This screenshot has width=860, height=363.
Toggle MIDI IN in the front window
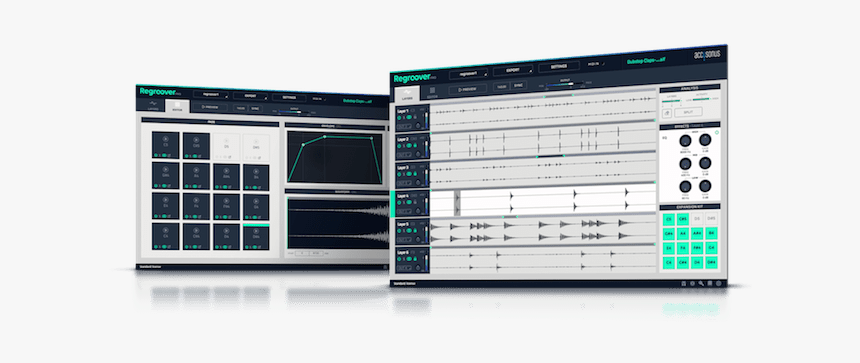[595, 65]
